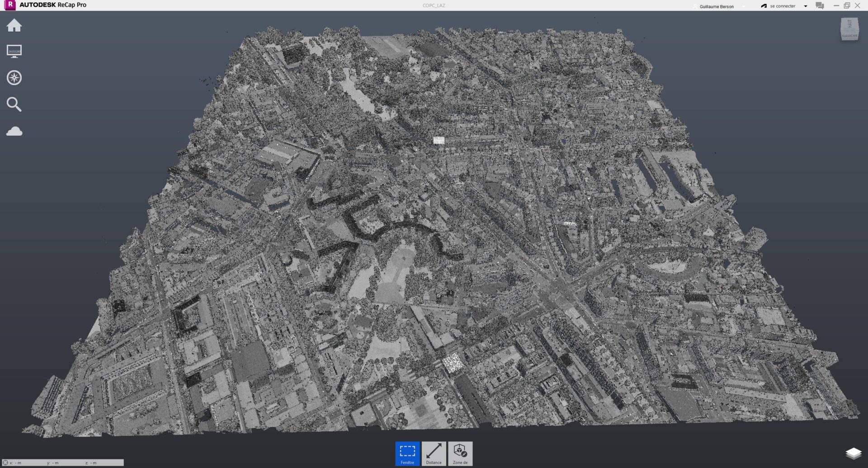Click the HAUT face of the view cube

point(849,24)
